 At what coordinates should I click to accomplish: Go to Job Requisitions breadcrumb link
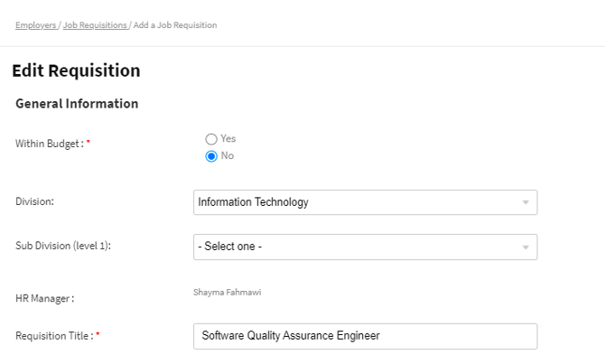[x=95, y=25]
